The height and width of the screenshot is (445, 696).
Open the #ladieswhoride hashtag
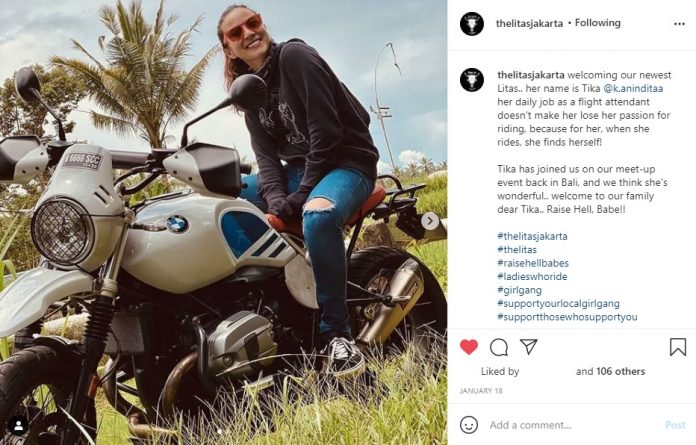(532, 276)
